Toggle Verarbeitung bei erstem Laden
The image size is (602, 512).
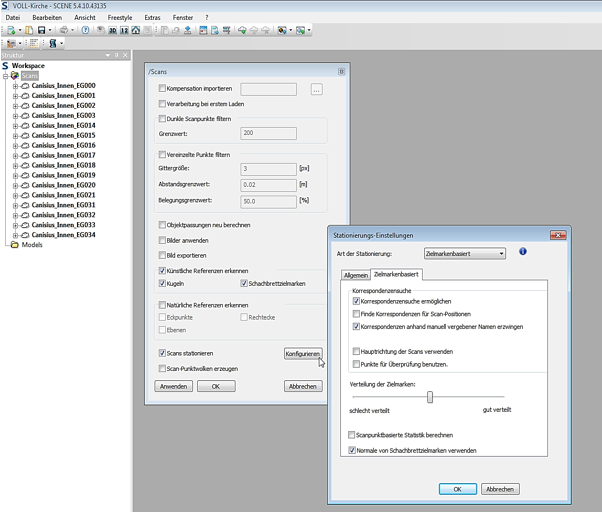coord(162,104)
